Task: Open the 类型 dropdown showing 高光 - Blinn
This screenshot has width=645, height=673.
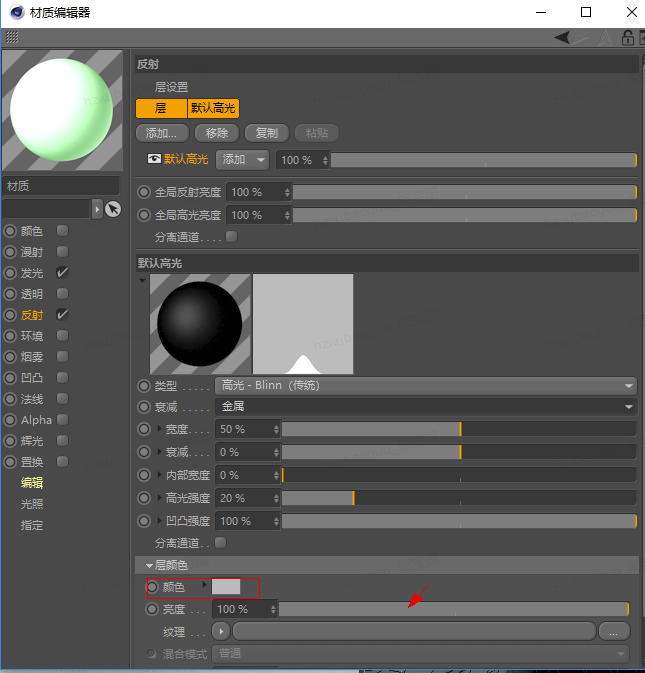Action: pos(426,385)
